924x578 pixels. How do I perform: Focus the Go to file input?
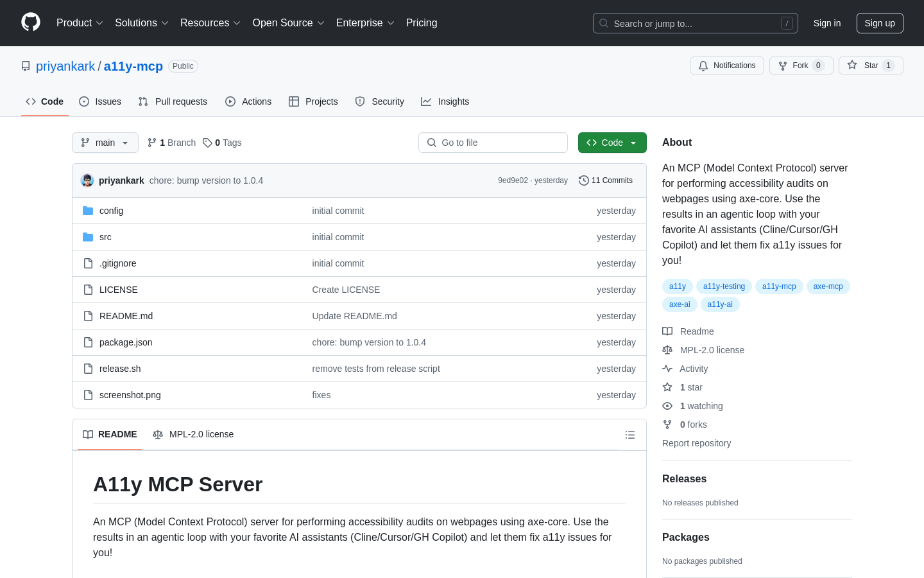[x=493, y=143]
